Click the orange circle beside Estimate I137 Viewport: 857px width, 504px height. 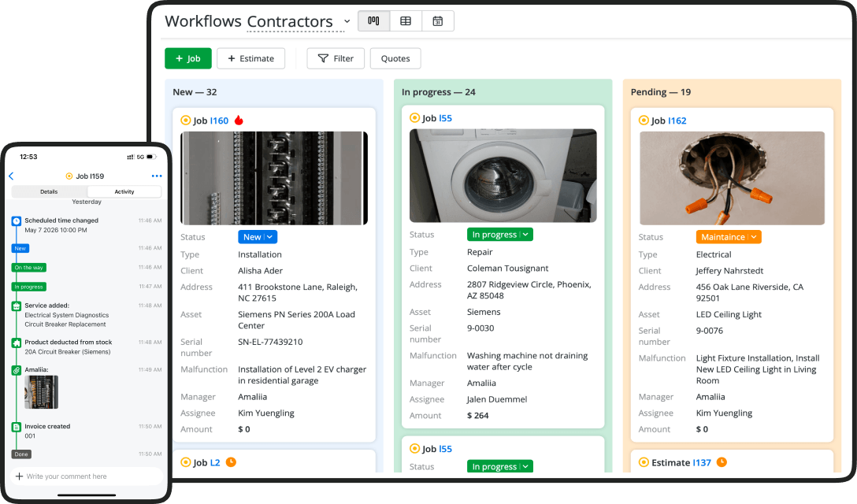point(644,462)
